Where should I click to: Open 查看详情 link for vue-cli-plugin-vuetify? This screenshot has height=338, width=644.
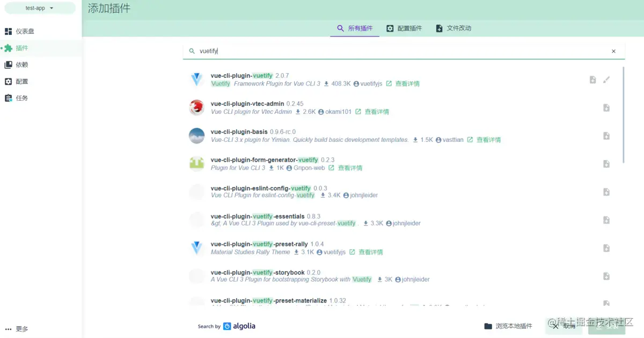[407, 84]
